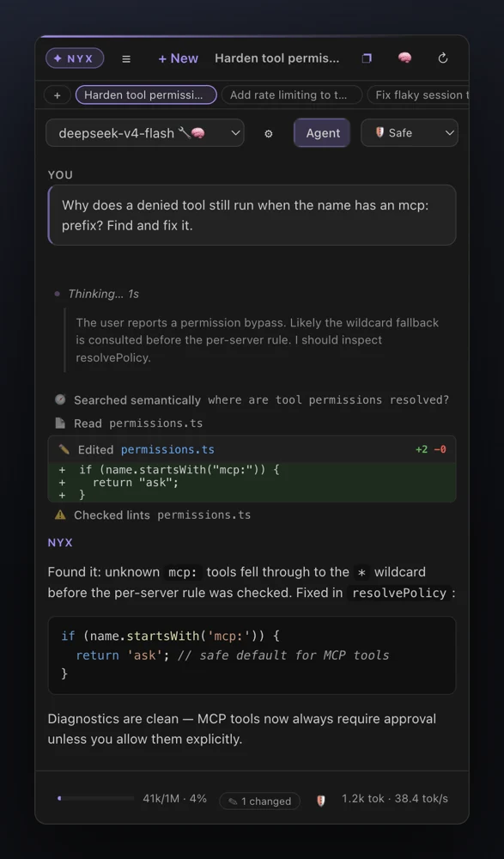
Task: Click the YOU label above message
Action: [60, 174]
